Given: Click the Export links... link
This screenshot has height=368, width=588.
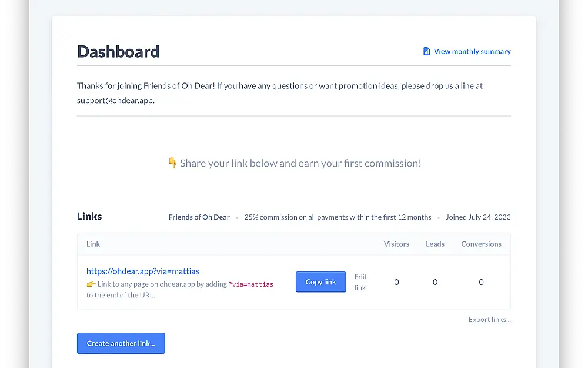Looking at the screenshot, I should 489,320.
